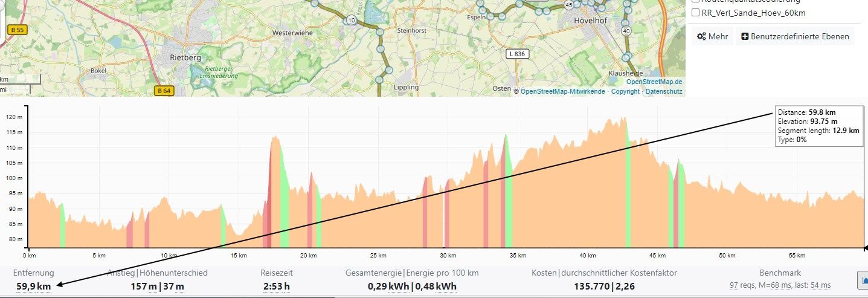
Task: Click the Rietberg town label
Action: [x=185, y=57]
